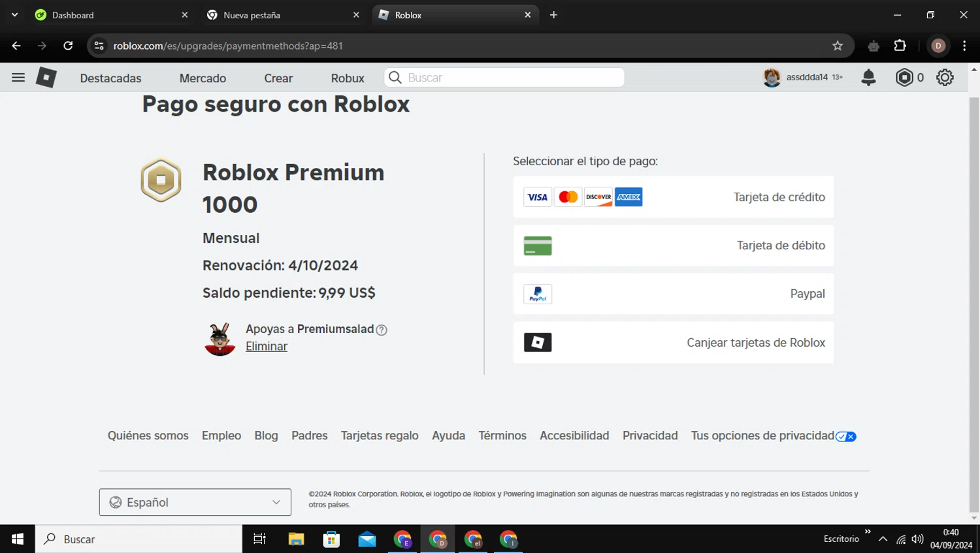This screenshot has height=553, width=980.
Task: Reload the current page
Action: click(68, 46)
